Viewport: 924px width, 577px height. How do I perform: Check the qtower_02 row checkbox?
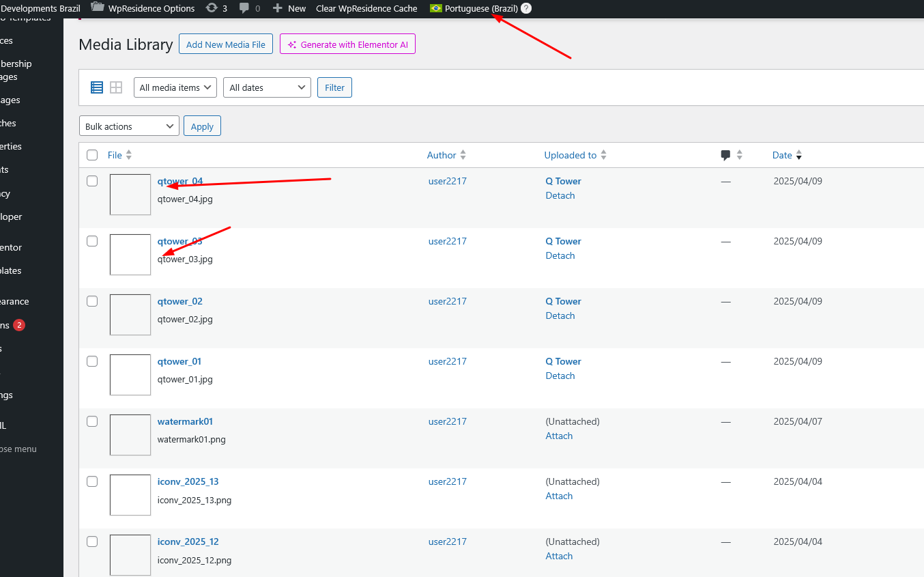click(92, 301)
